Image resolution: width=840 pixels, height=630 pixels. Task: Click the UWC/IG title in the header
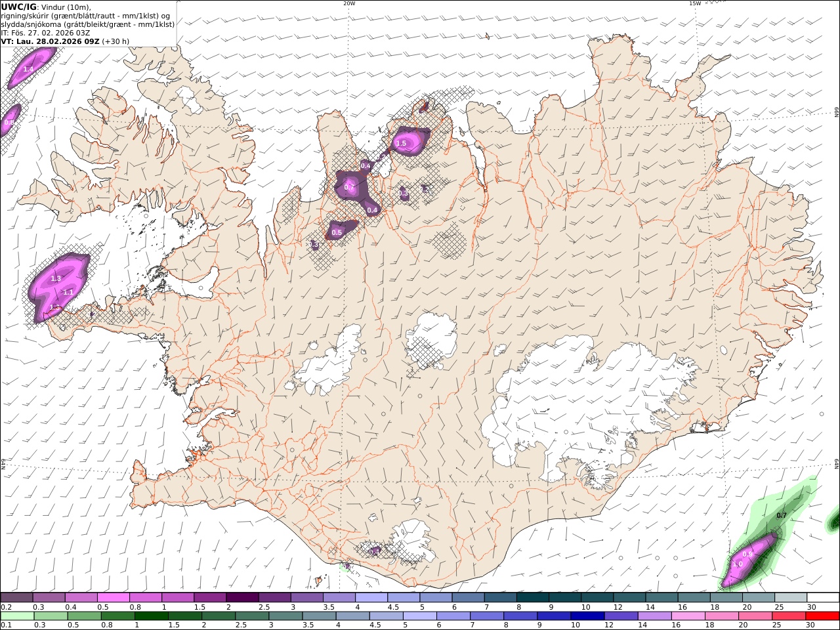pos(18,7)
